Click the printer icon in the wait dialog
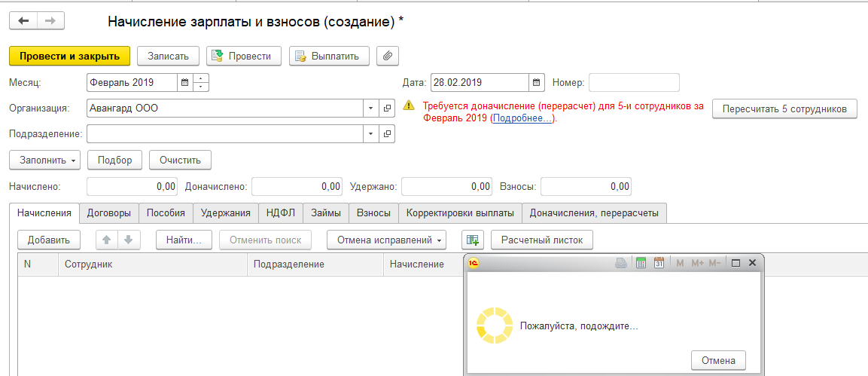This screenshot has width=868, height=376. point(621,264)
